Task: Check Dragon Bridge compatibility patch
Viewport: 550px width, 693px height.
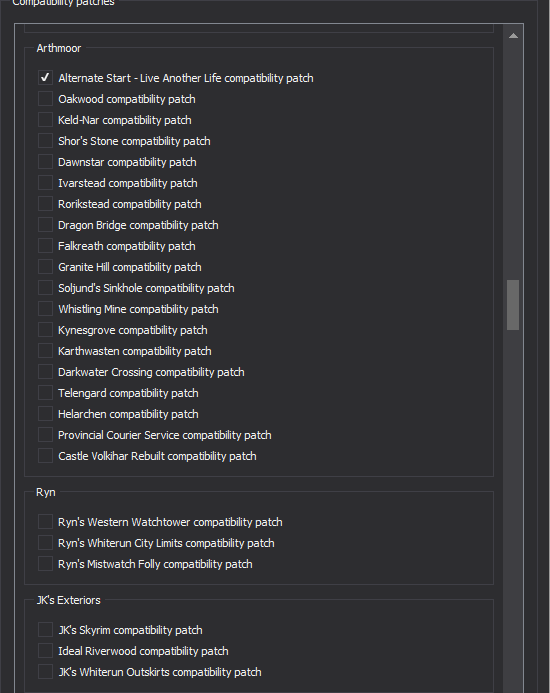Action: 45,225
